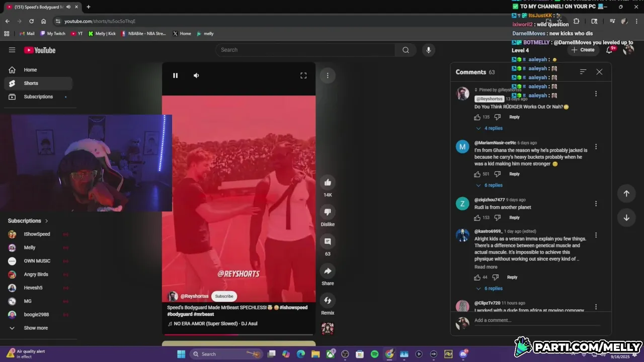Enter fullscreen on the Shorts player
644x362 pixels.
[303, 75]
